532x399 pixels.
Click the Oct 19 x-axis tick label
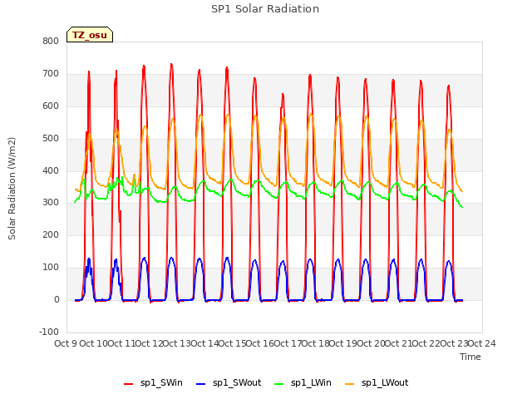[x=343, y=343]
